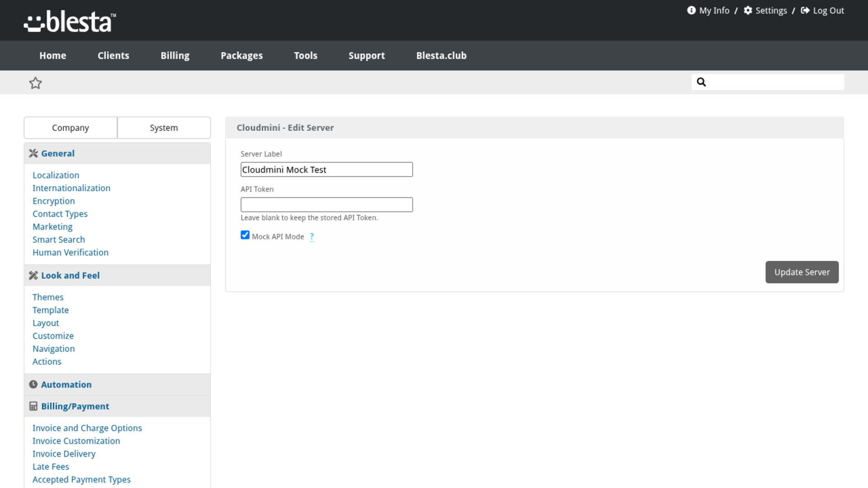
Task: Click the My Info icon
Action: coord(691,10)
